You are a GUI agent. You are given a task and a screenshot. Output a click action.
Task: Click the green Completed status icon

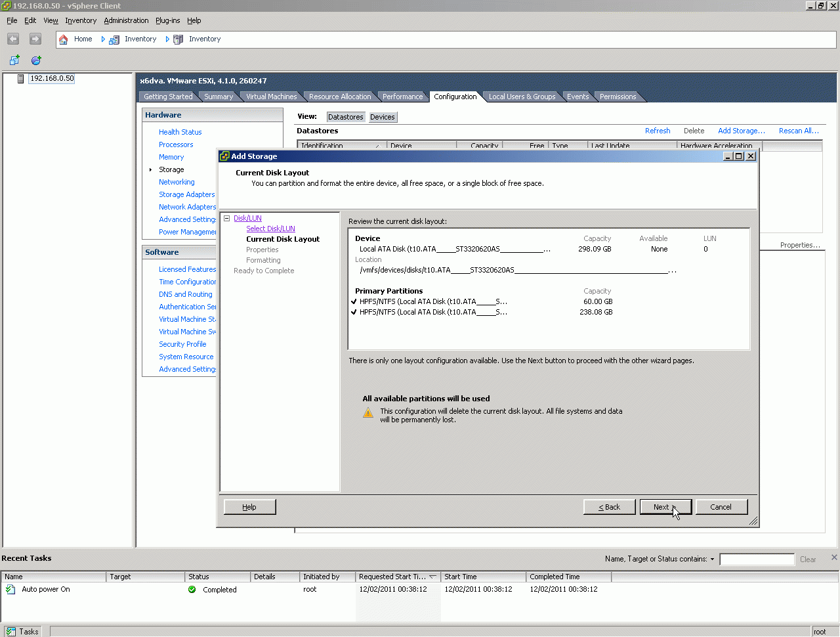(192, 590)
